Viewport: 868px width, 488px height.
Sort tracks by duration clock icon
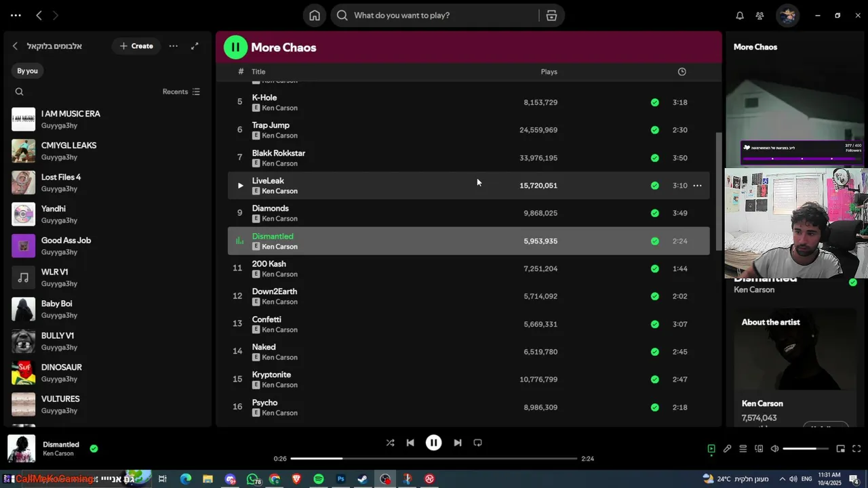coord(682,72)
